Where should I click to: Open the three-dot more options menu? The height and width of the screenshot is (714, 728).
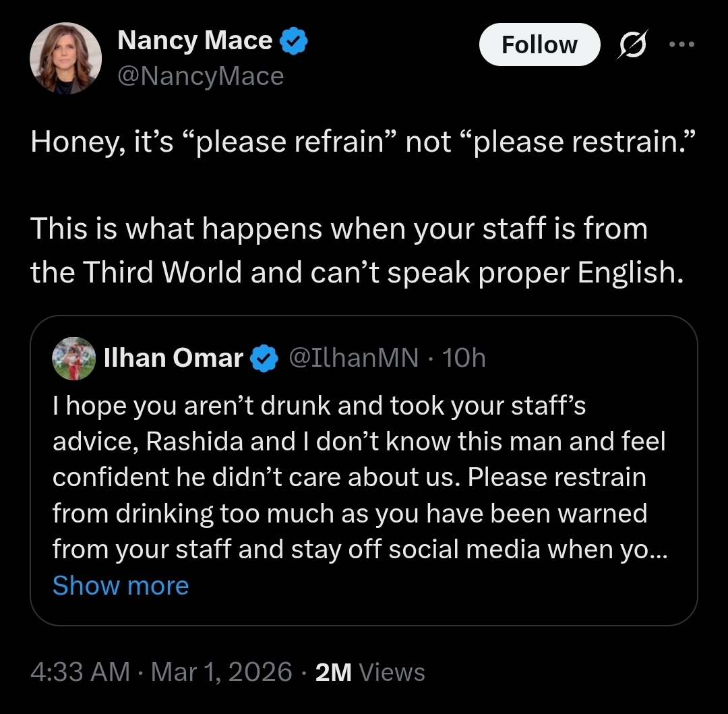pos(680,45)
